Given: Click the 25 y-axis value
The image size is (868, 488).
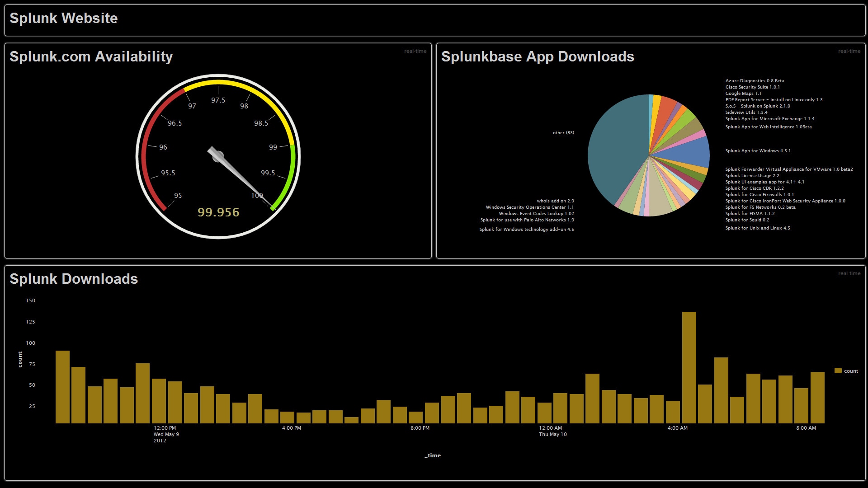Looking at the screenshot, I should click(x=32, y=406).
